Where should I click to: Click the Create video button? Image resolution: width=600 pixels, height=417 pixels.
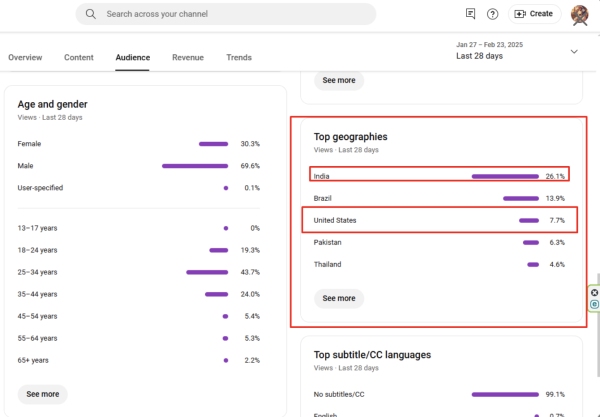click(x=533, y=14)
